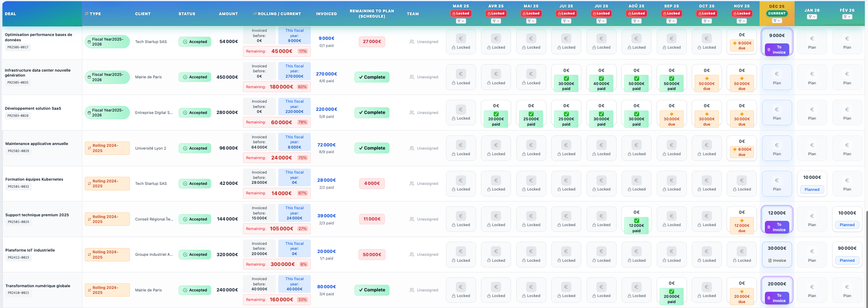Click Planned button in FÉV 26, Plateforme IoT row
The width and height of the screenshot is (868, 308).
click(x=847, y=261)
